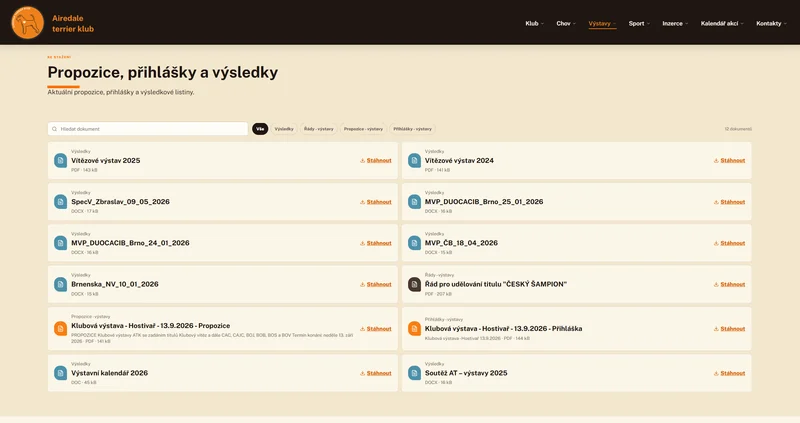
Task: Download Vítězové výstav 2024
Action: pyautogui.click(x=729, y=160)
